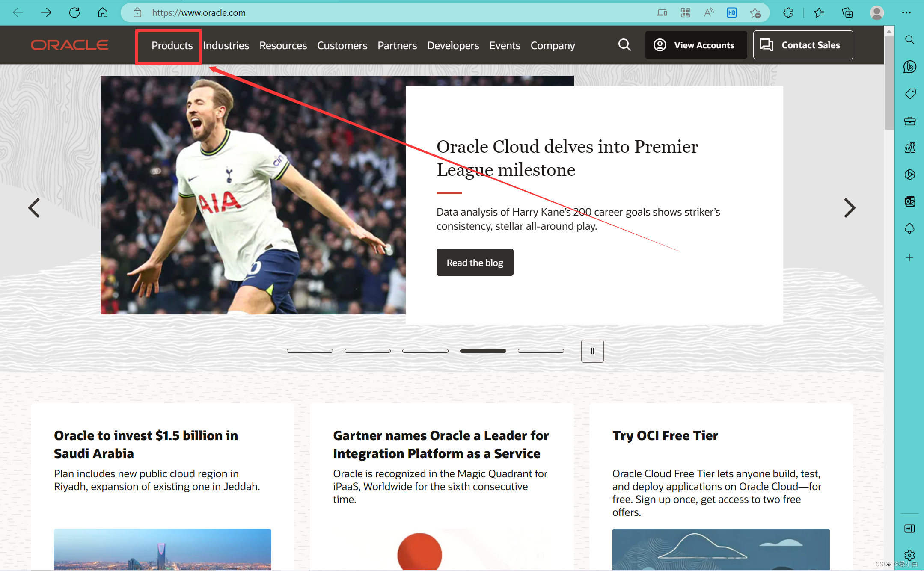Viewport: 924px width, 571px height.
Task: View site information lock icon
Action: point(137,12)
